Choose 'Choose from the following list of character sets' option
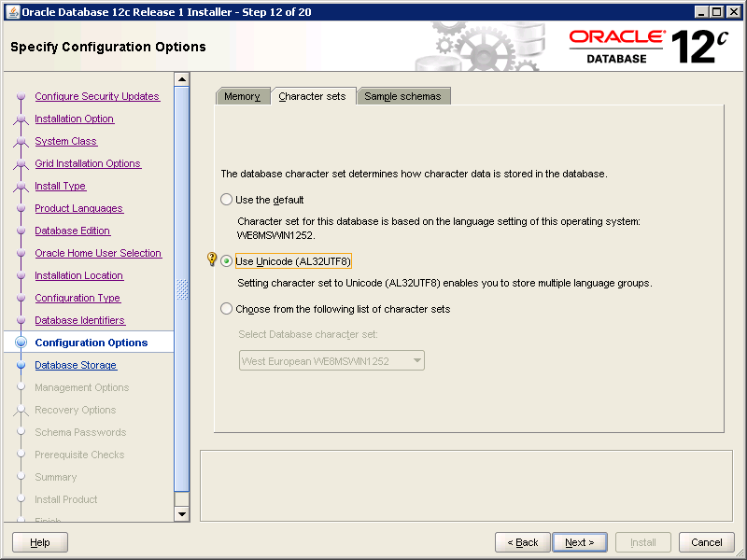This screenshot has height=560, width=747. point(226,309)
